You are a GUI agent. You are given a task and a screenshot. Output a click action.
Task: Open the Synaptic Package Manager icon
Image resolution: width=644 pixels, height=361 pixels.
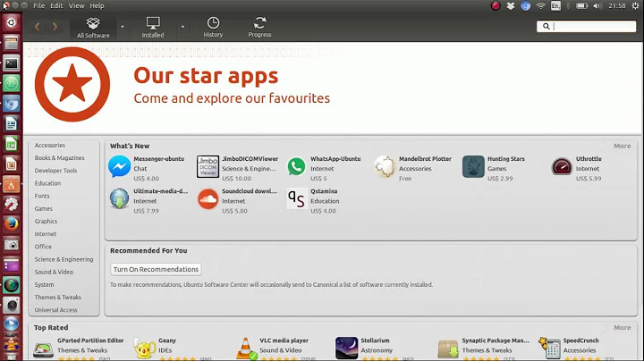tap(448, 349)
